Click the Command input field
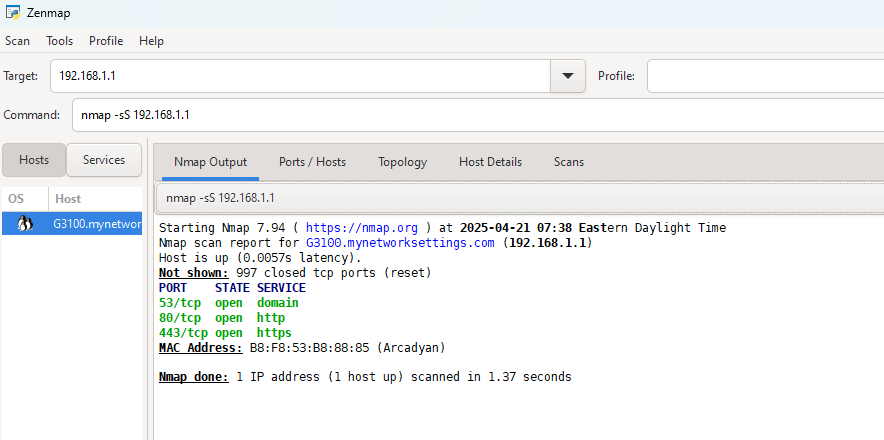 coord(478,115)
